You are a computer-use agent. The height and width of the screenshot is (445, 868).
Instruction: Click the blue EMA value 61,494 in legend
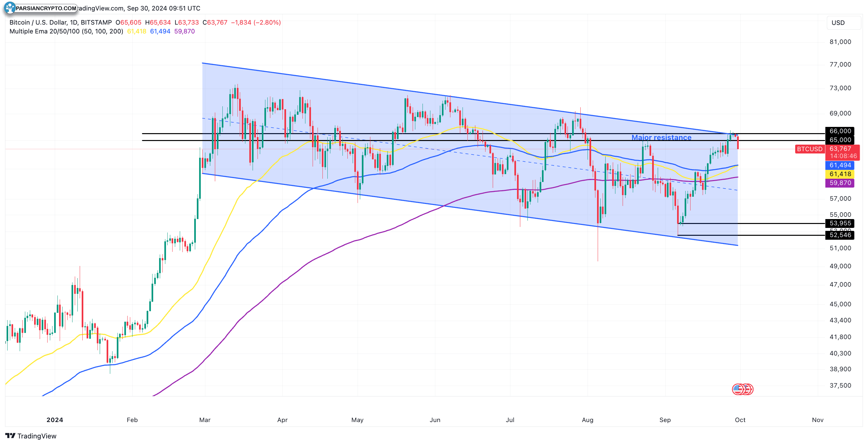click(160, 31)
